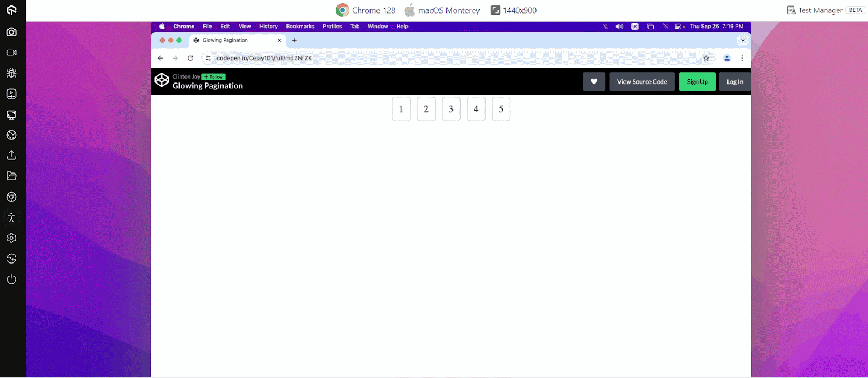The height and width of the screenshot is (378, 868).
Task: Open the Window menu
Action: pyautogui.click(x=378, y=26)
